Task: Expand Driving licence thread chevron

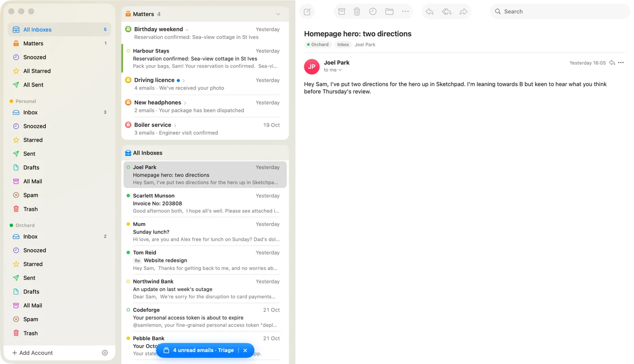Action: (x=184, y=81)
